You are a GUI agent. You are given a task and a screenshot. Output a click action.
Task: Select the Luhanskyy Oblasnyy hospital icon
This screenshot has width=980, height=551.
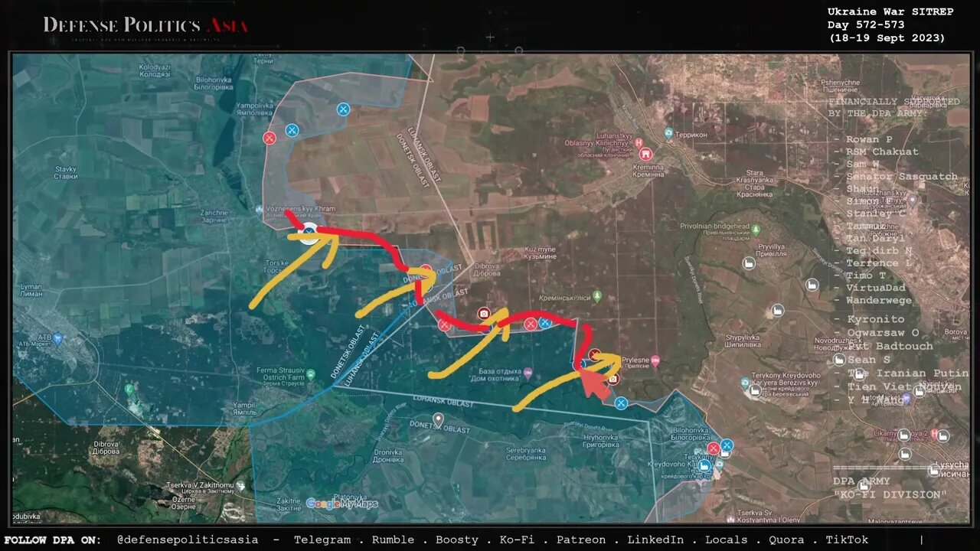640,143
